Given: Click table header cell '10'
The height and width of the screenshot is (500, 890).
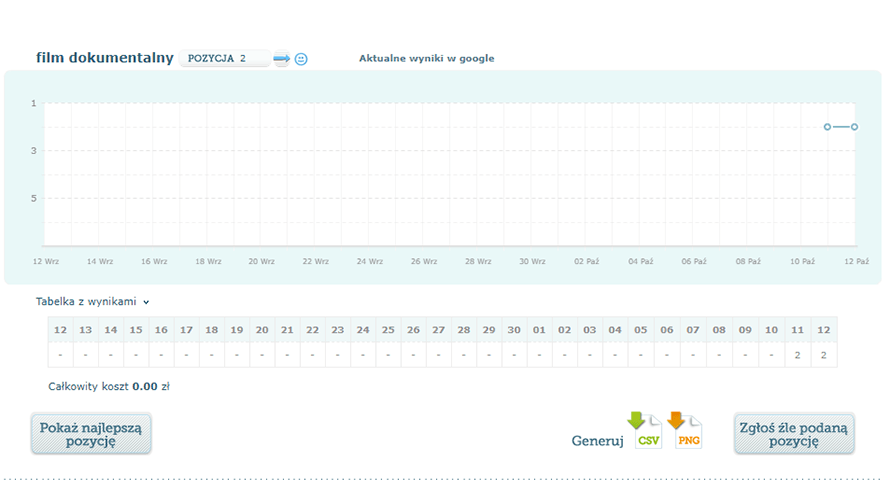Looking at the screenshot, I should point(771,330).
